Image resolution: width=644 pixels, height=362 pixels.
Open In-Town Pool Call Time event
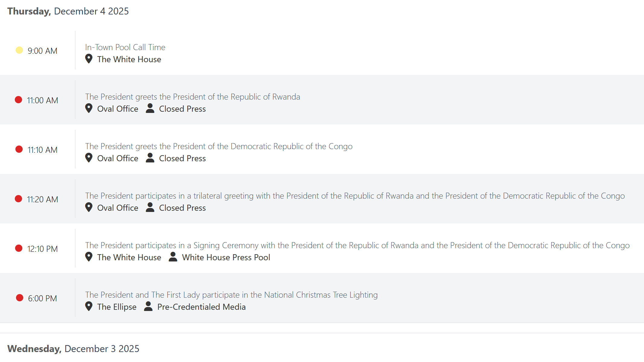[x=125, y=47]
